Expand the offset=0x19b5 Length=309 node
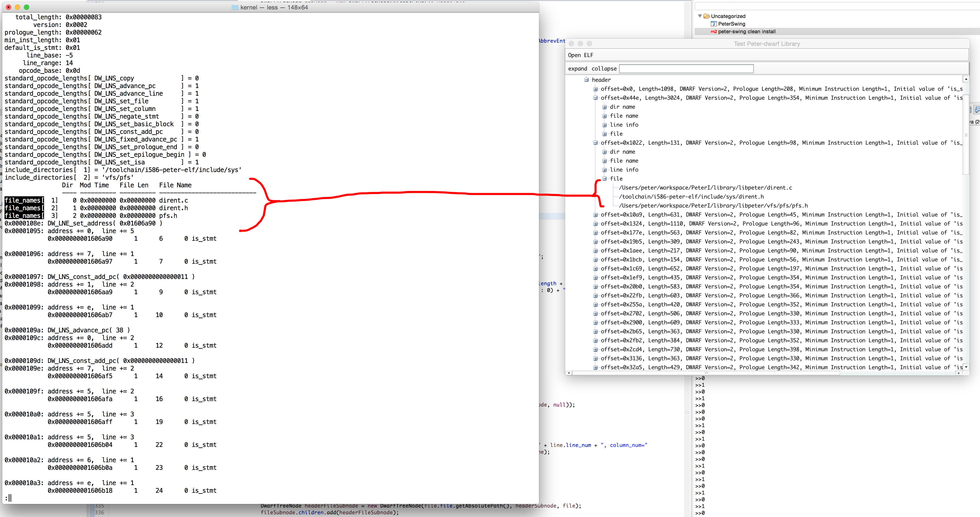Image resolution: width=980 pixels, height=517 pixels. [595, 241]
